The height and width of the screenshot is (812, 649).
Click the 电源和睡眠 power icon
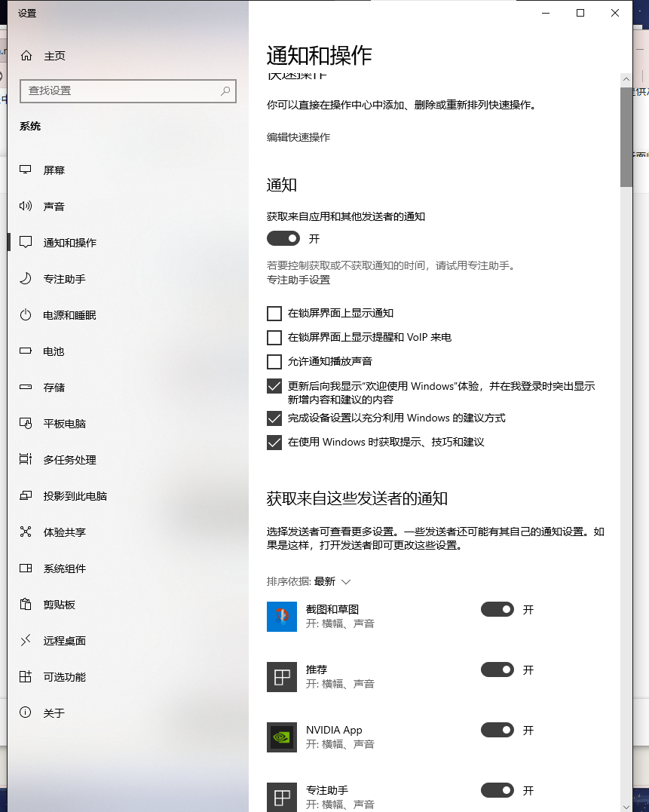point(26,315)
